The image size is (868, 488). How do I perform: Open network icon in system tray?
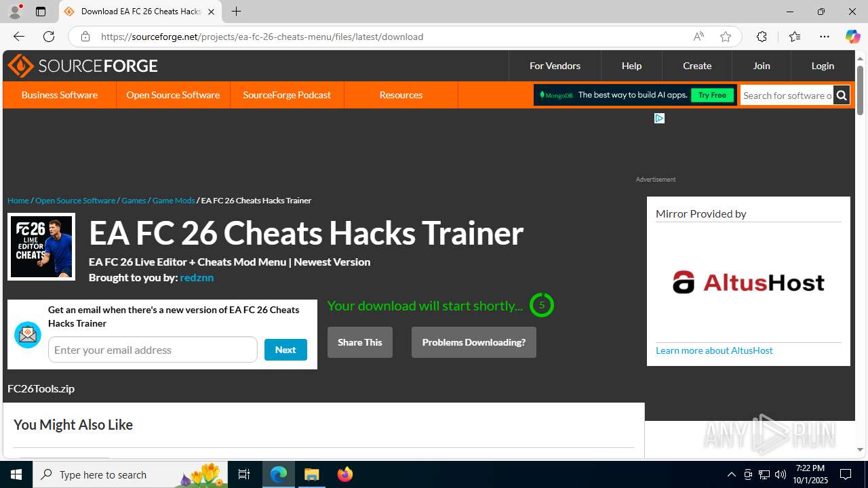(764, 474)
